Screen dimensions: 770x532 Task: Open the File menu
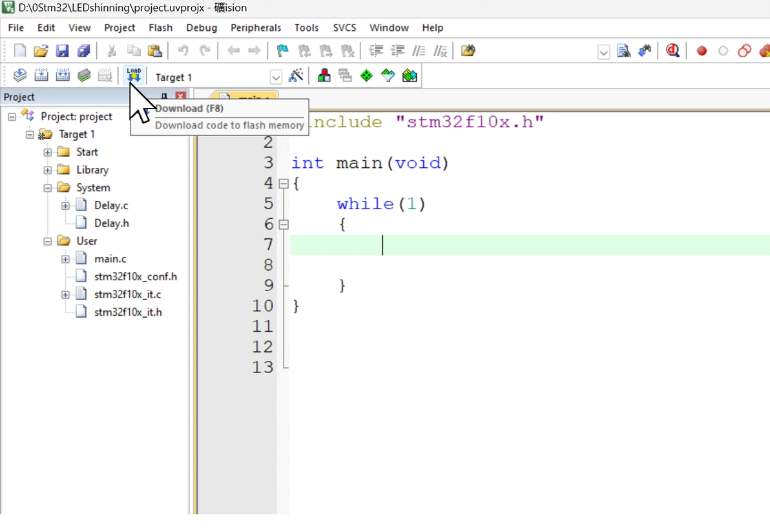click(x=16, y=28)
